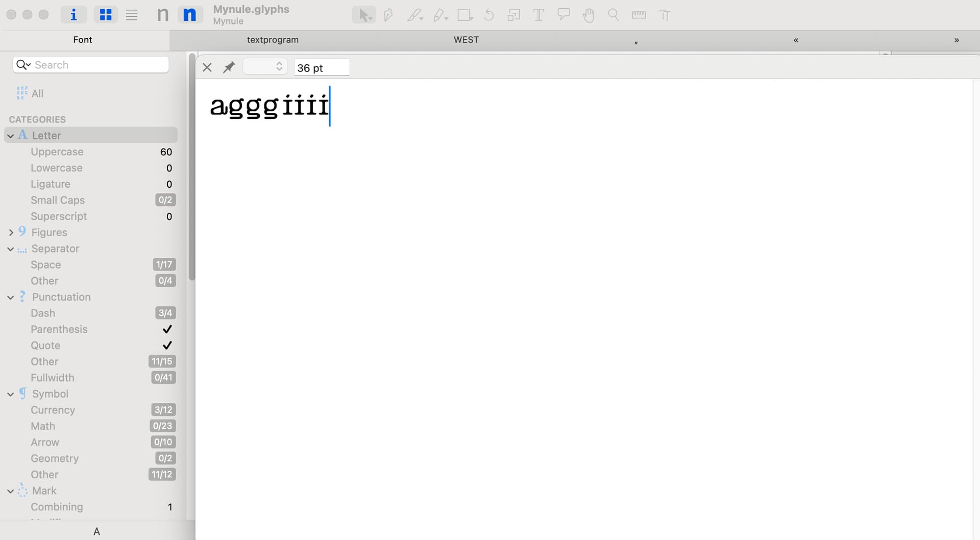Switch to grid view mode

tap(106, 15)
